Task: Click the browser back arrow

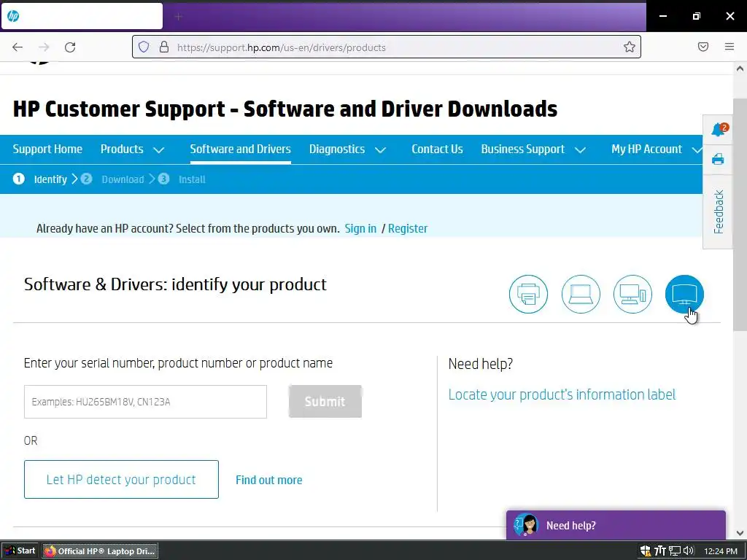Action: (x=18, y=47)
